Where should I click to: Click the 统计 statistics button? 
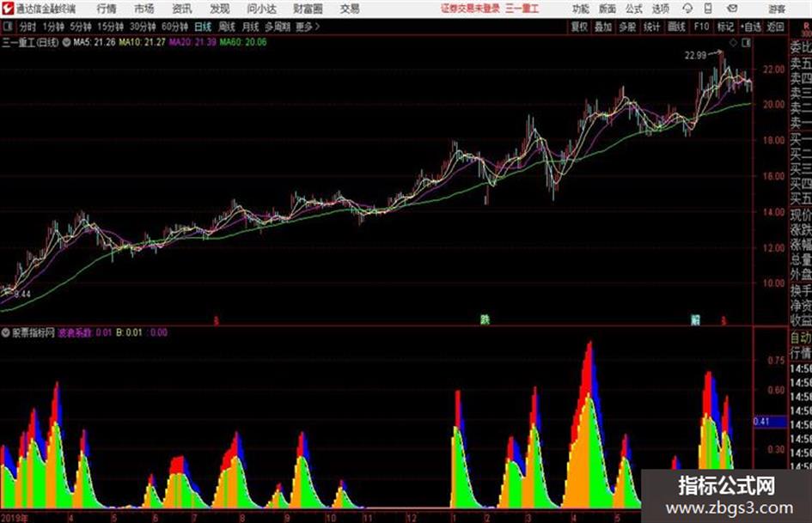(x=652, y=27)
